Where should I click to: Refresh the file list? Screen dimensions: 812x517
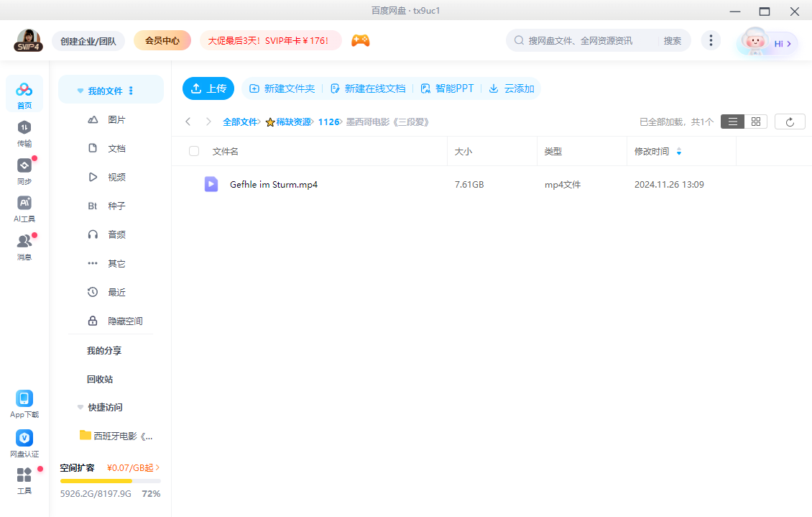[790, 122]
